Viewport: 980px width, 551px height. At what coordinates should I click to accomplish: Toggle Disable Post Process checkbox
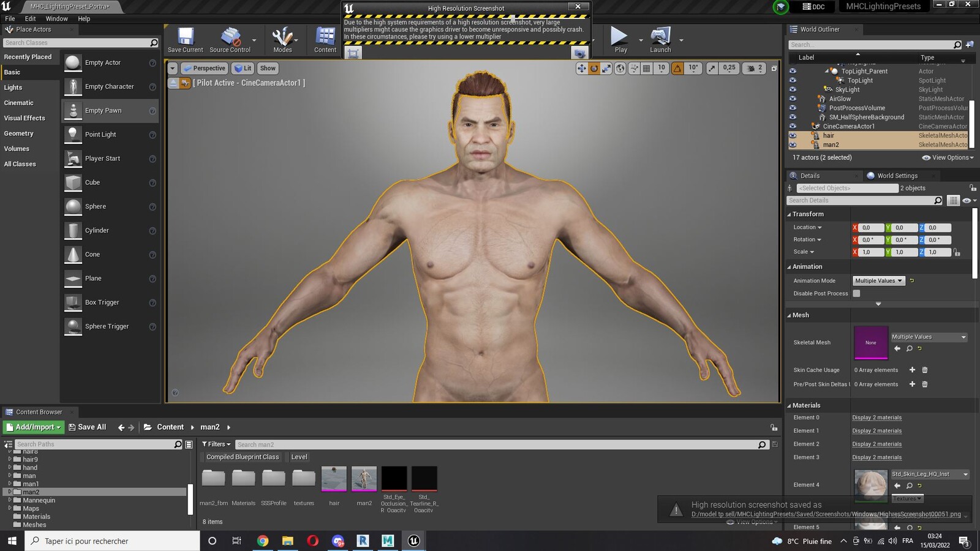(x=856, y=293)
